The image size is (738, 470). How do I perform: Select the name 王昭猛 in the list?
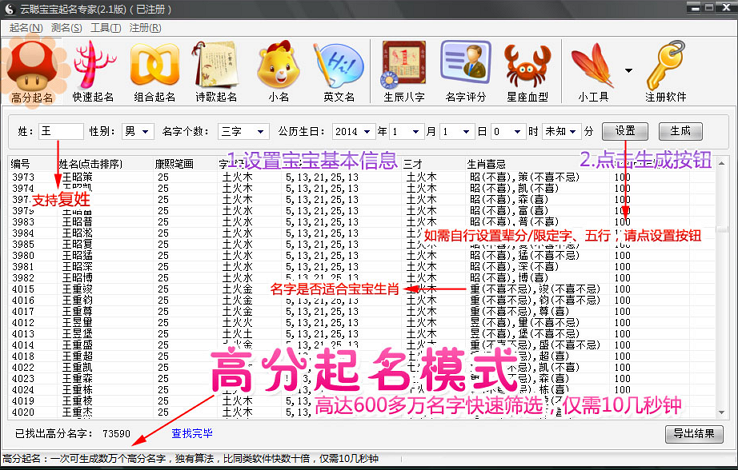pyautogui.click(x=78, y=255)
